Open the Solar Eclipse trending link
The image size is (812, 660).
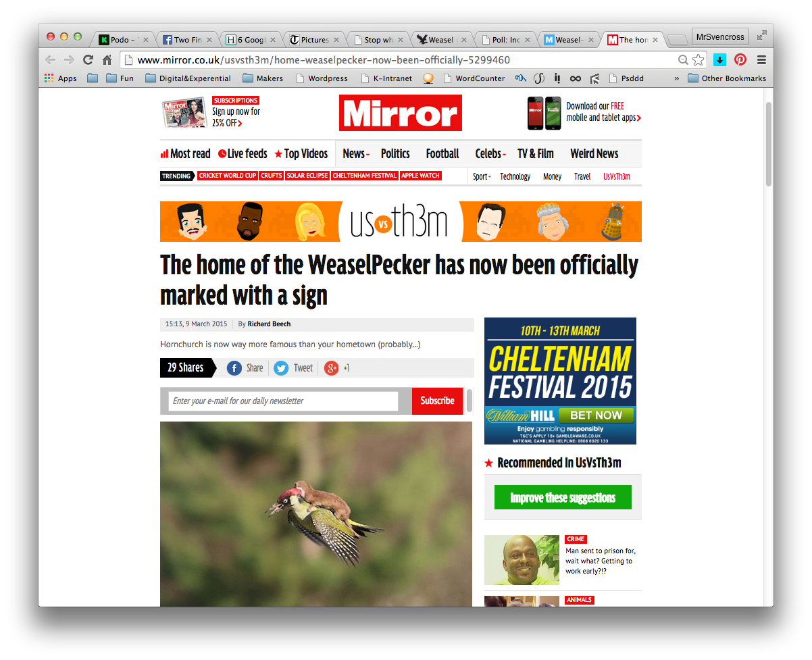pos(307,176)
